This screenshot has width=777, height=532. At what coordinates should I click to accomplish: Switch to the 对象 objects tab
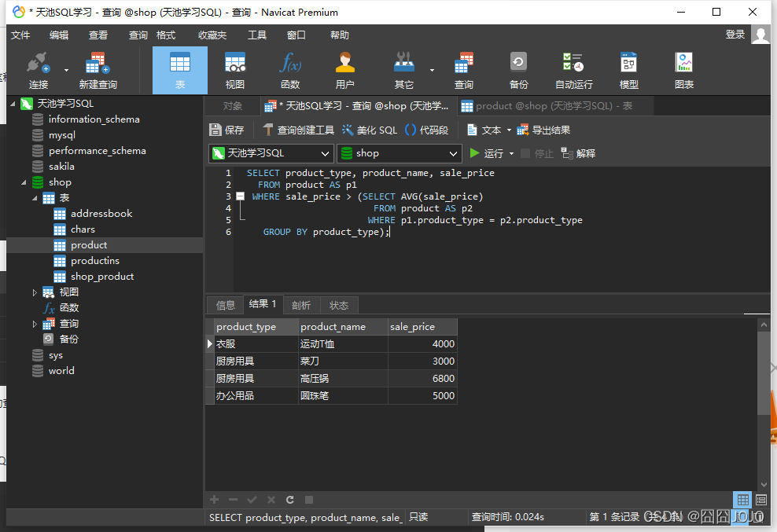pyautogui.click(x=233, y=106)
